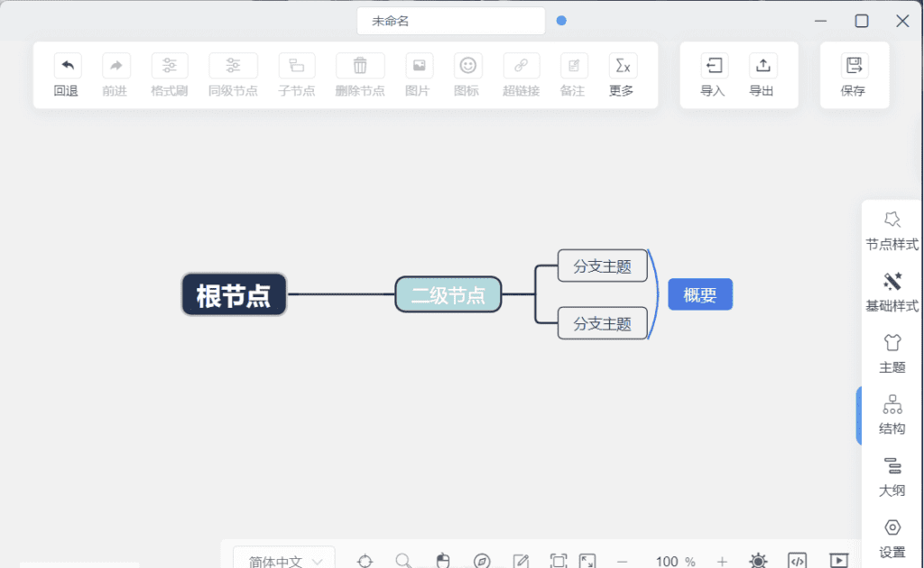Insert an image via 图片 icon
The height and width of the screenshot is (568, 924).
click(419, 66)
